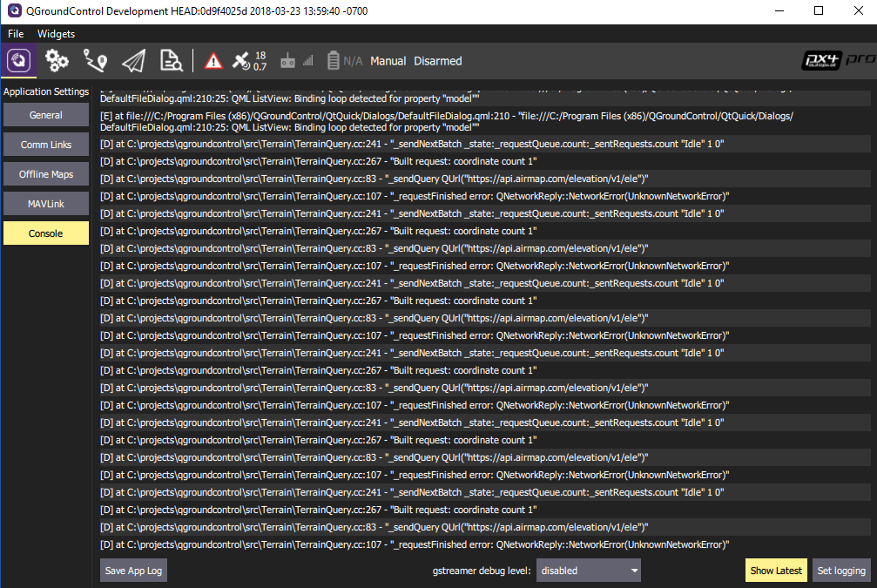Image resolution: width=877 pixels, height=588 pixels.
Task: Select the Offline Maps settings tab
Action: 46,174
